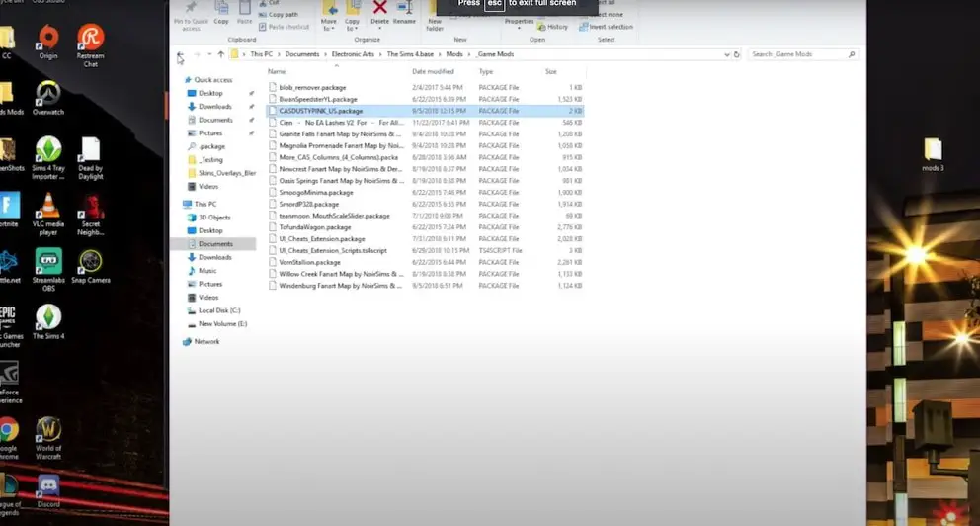Image resolution: width=980 pixels, height=526 pixels.
Task: Open 3D Objects in navigation pane
Action: tap(213, 218)
